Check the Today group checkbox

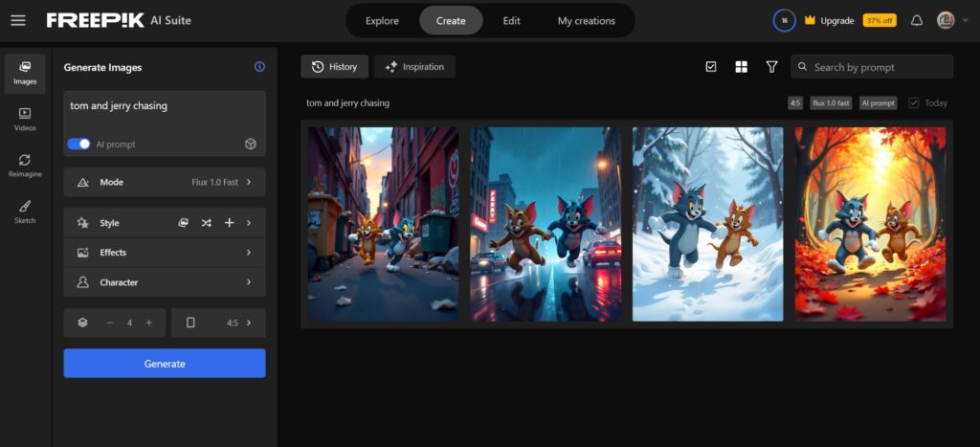point(914,103)
